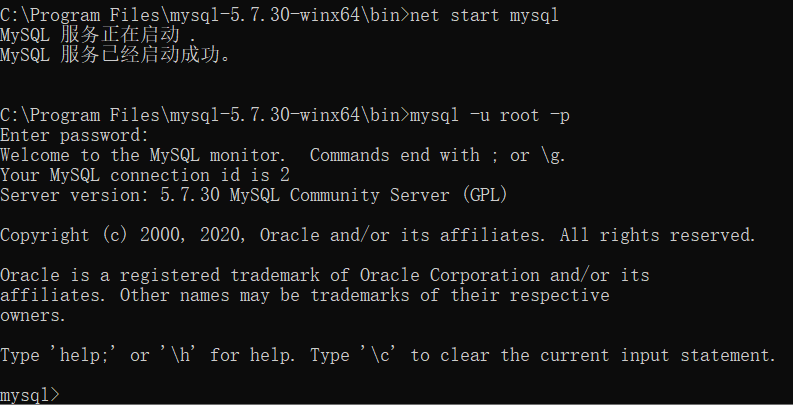Click the '\g.' command terminator text

[x=553, y=155]
